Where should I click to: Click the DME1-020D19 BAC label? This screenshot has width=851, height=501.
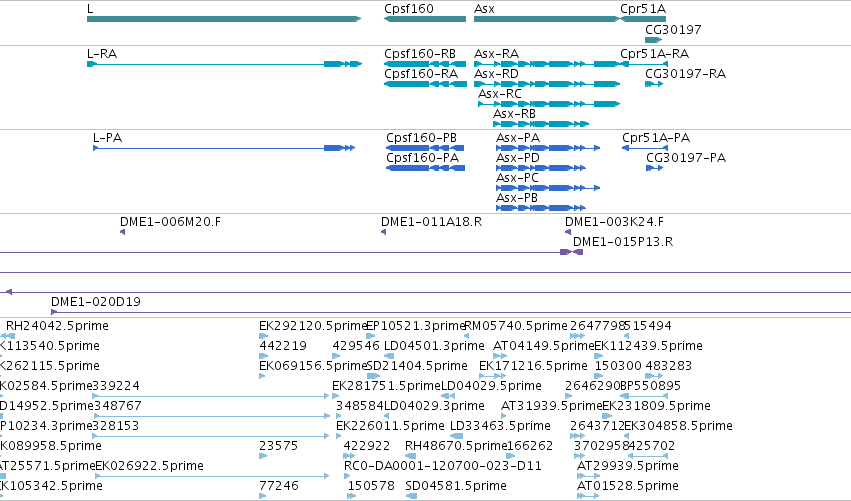pyautogui.click(x=96, y=302)
